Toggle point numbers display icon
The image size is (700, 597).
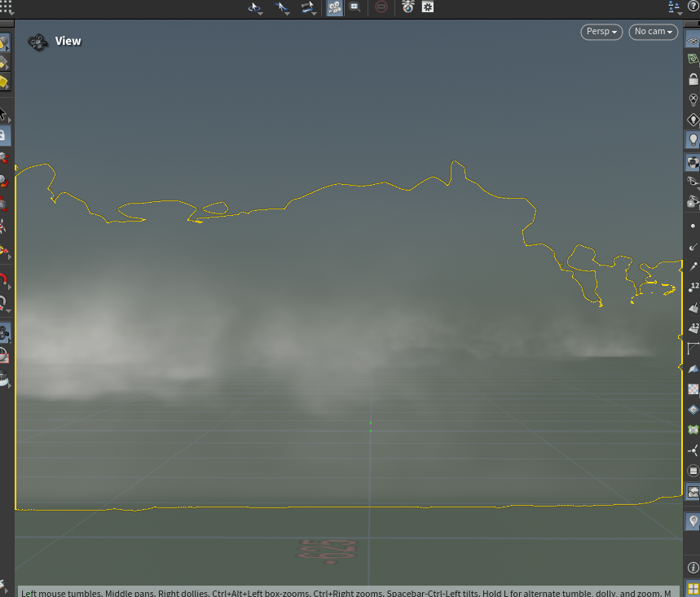pyautogui.click(x=693, y=287)
